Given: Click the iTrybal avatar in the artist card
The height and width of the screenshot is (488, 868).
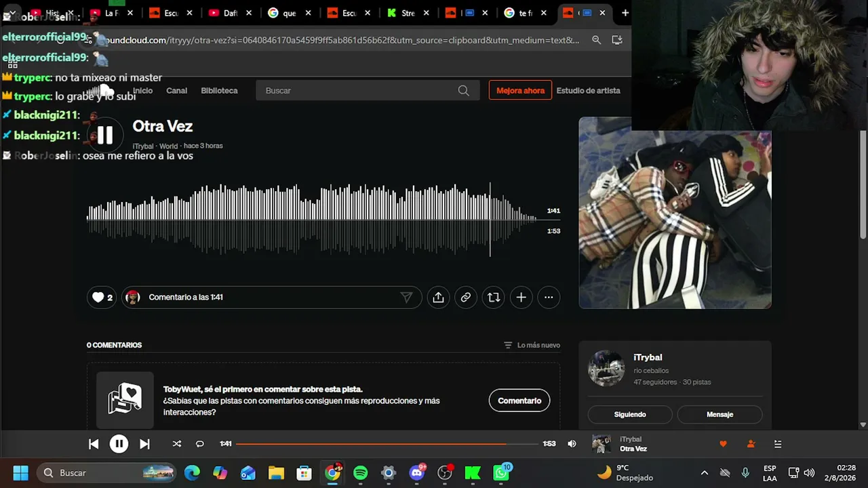Looking at the screenshot, I should tap(606, 368).
